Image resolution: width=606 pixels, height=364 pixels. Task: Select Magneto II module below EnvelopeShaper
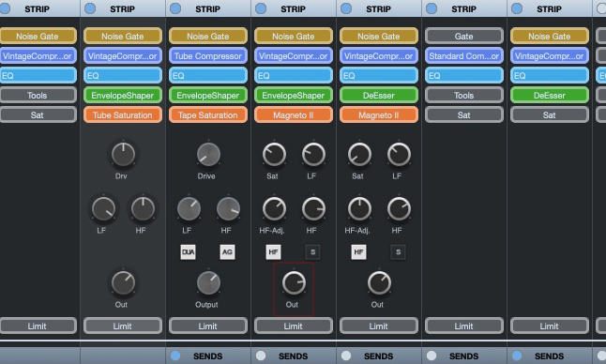point(294,115)
